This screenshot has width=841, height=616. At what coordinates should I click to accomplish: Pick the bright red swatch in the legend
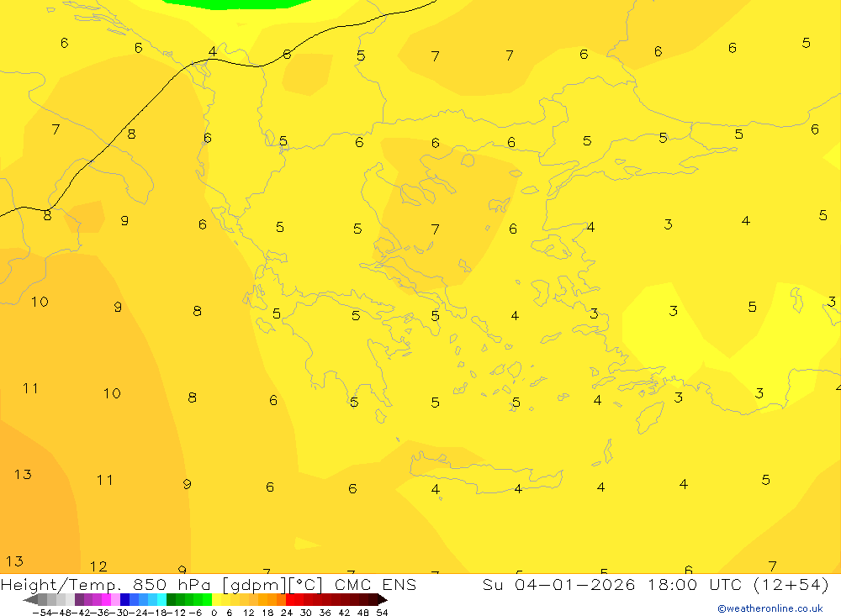coord(290,600)
